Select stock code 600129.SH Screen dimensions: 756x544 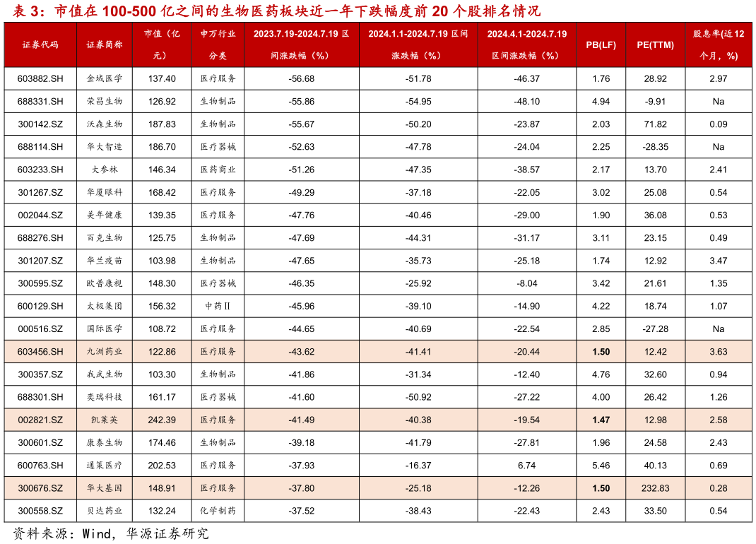tap(40, 306)
